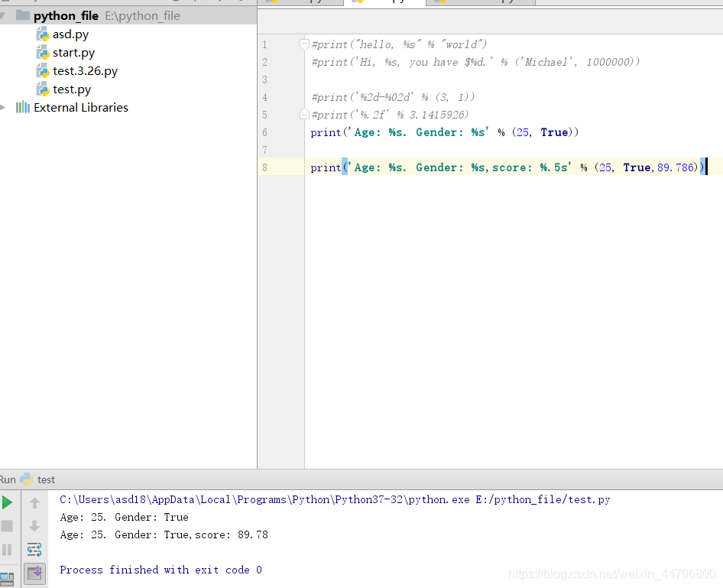The image size is (723, 588).
Task: Click the print keyword on line 6
Action: [326, 132]
